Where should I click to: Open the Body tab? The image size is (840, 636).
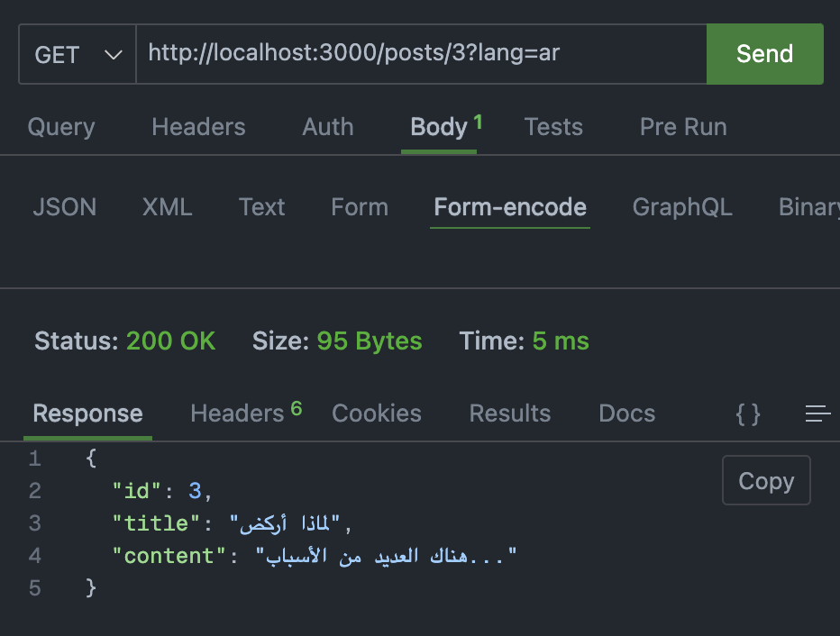click(437, 127)
